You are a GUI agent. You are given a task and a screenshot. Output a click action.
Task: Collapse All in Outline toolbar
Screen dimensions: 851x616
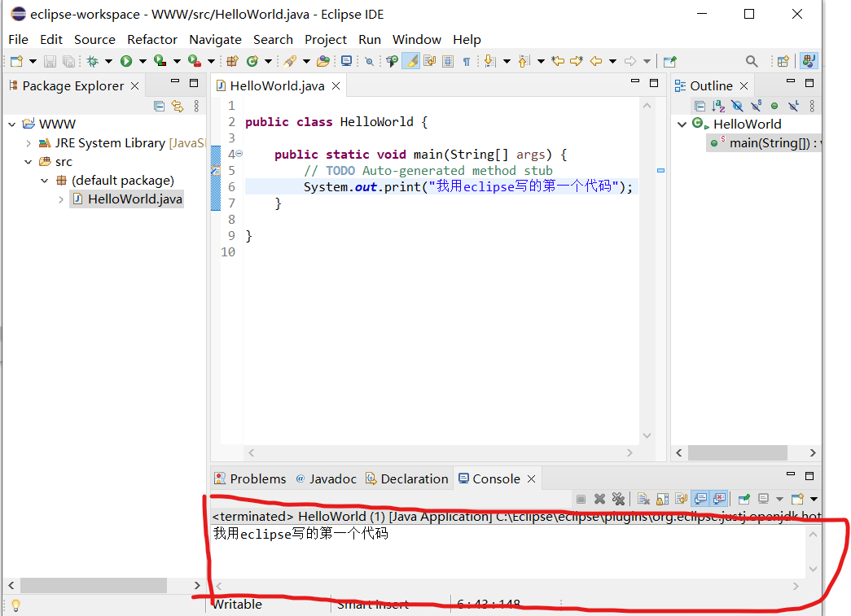click(700, 107)
